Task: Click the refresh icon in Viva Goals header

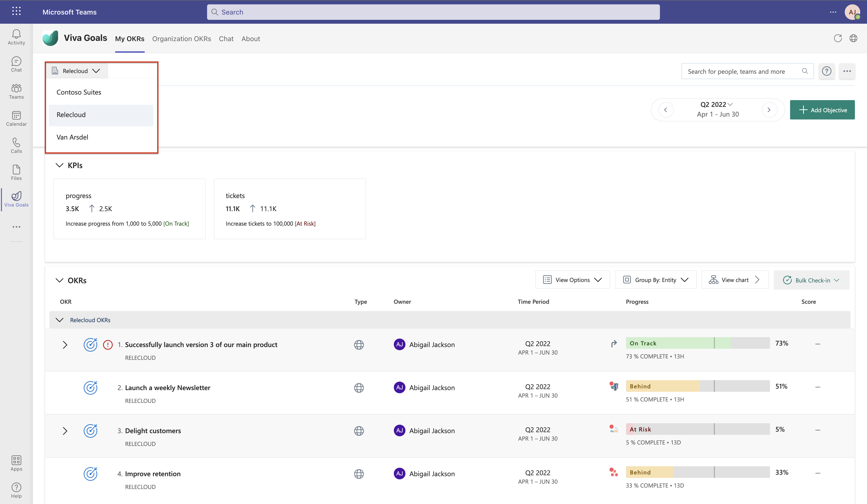Action: pyautogui.click(x=838, y=38)
